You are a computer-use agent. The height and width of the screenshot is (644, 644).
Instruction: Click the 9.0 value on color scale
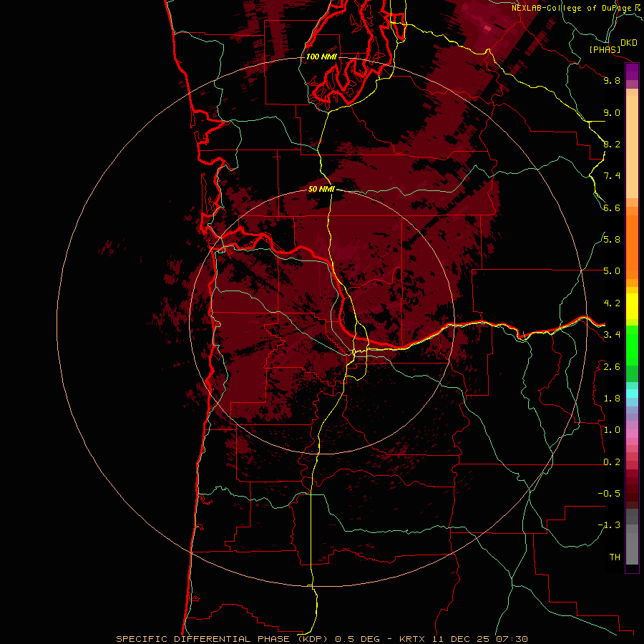click(x=612, y=112)
